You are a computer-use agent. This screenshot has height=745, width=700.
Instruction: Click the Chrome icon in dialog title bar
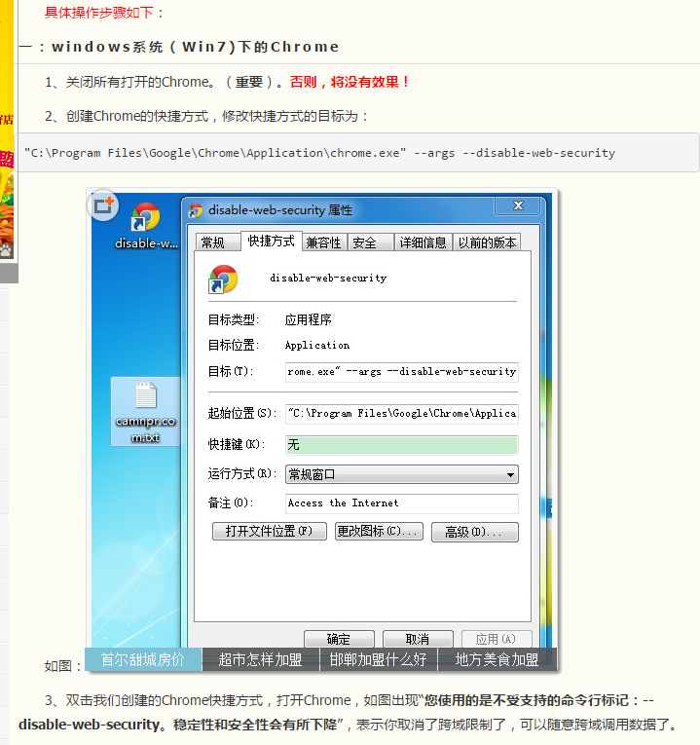click(x=195, y=210)
